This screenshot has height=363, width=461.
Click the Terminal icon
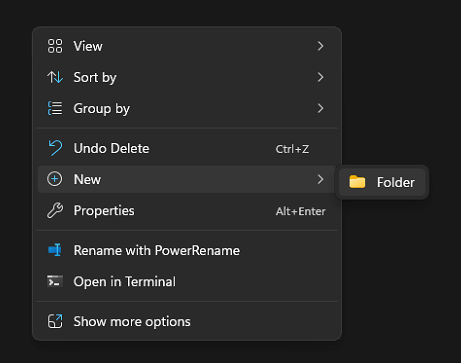(55, 281)
